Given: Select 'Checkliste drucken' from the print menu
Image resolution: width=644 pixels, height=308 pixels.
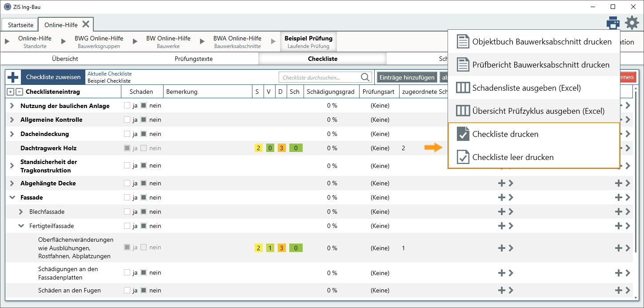Looking at the screenshot, I should 505,134.
